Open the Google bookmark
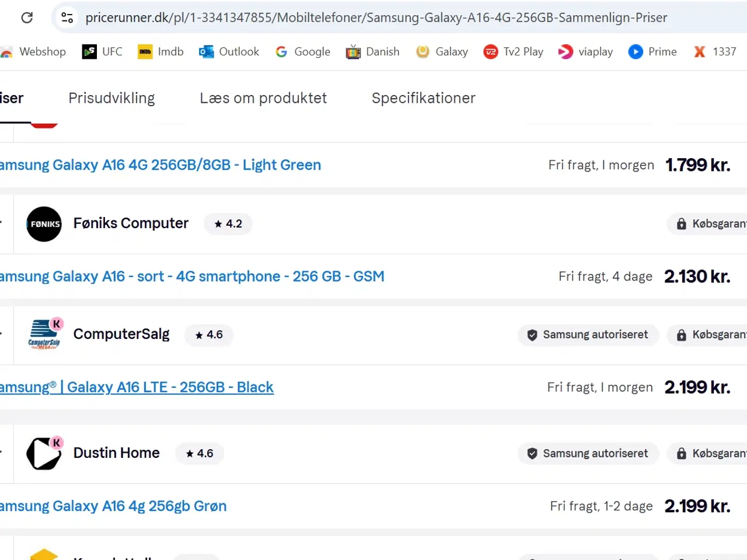 303,51
